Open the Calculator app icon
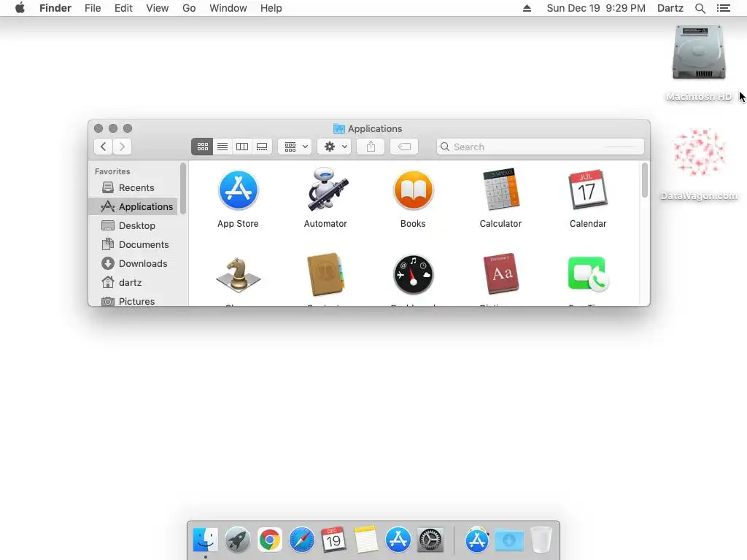The height and width of the screenshot is (560, 747). pyautogui.click(x=500, y=189)
